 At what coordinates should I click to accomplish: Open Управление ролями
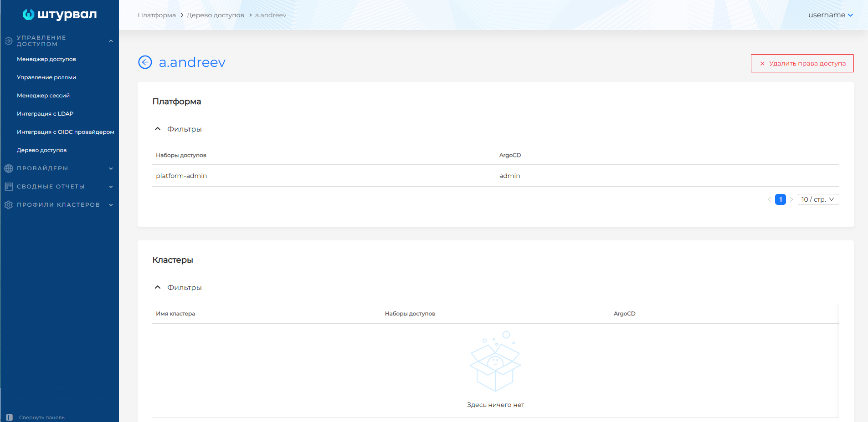click(46, 77)
